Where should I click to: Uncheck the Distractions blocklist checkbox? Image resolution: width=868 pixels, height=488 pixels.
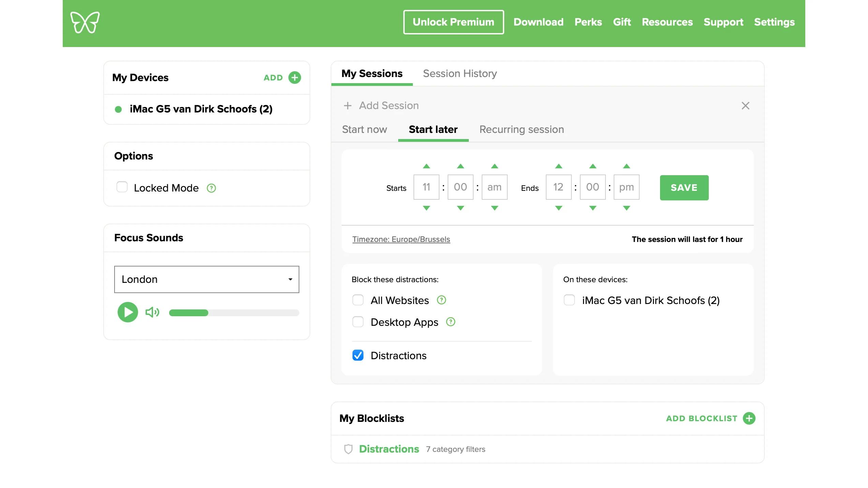click(x=358, y=355)
